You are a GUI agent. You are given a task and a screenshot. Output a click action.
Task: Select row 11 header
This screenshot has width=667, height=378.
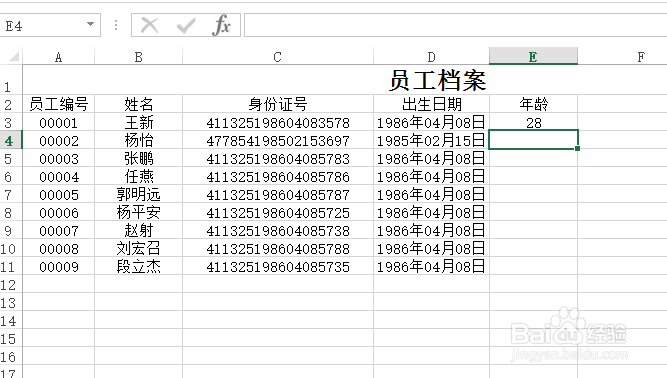11,266
